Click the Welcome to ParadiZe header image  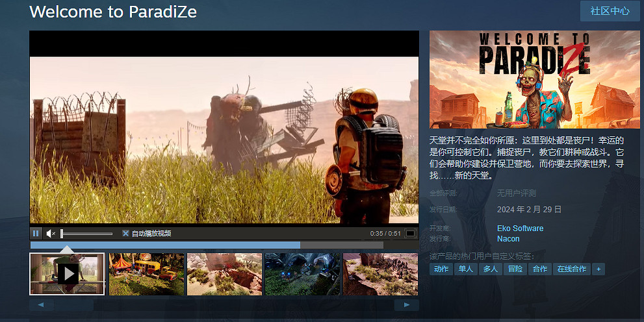[x=534, y=79]
